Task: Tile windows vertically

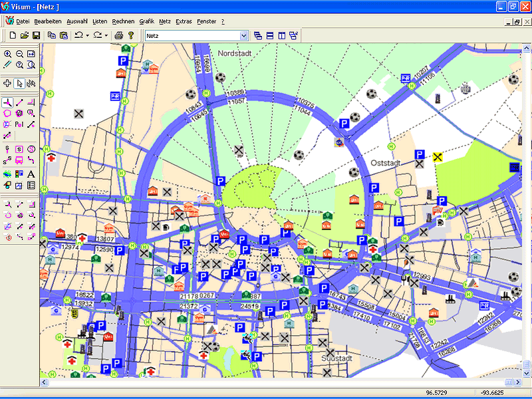Action: (281, 36)
